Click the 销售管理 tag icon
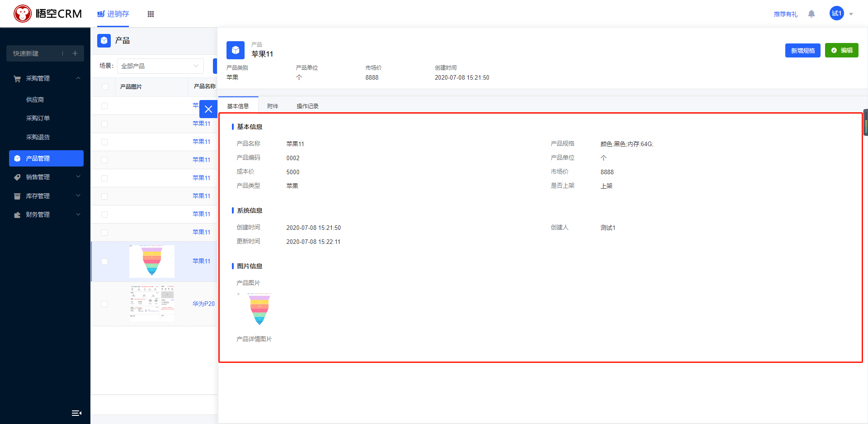This screenshot has width=868, height=424. 17,177
